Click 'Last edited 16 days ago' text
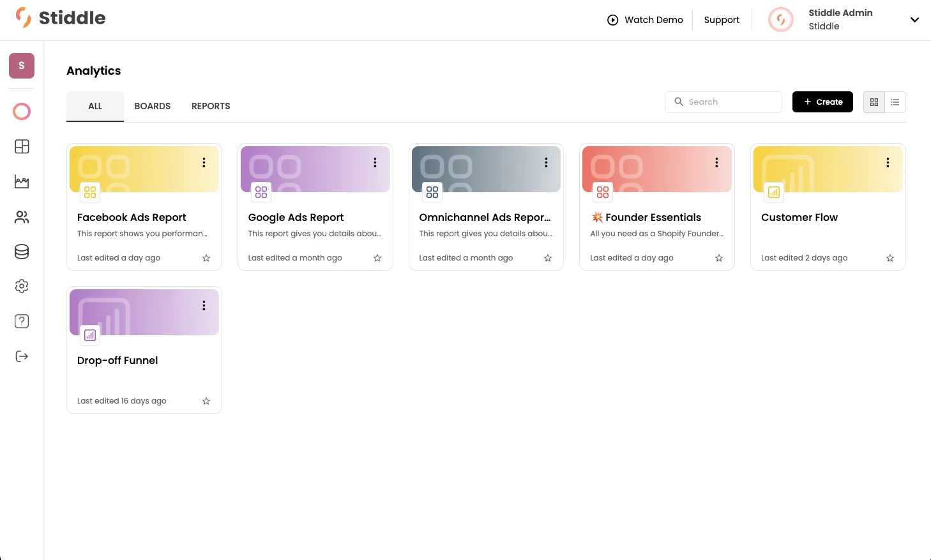 [x=122, y=401]
